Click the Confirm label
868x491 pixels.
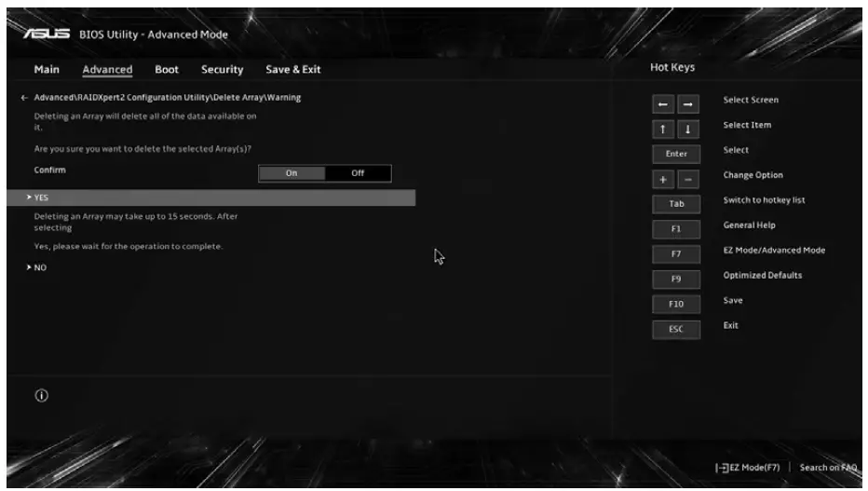pyautogui.click(x=49, y=170)
